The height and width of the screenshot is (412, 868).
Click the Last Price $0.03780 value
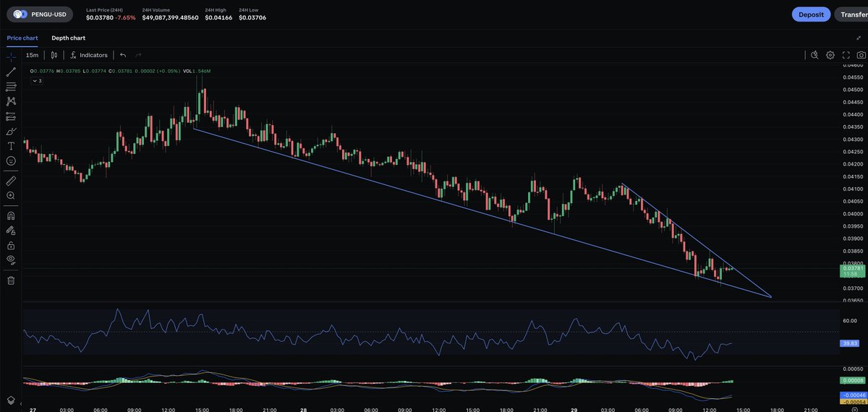click(99, 17)
